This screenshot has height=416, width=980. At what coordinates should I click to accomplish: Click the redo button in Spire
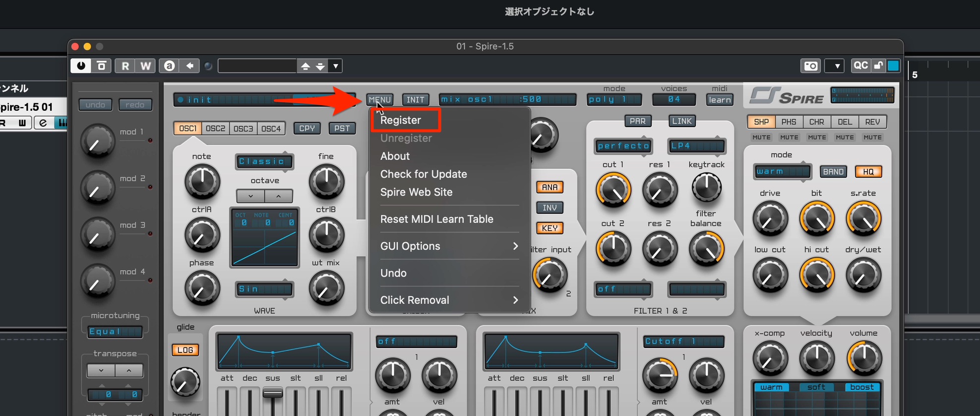tap(135, 105)
